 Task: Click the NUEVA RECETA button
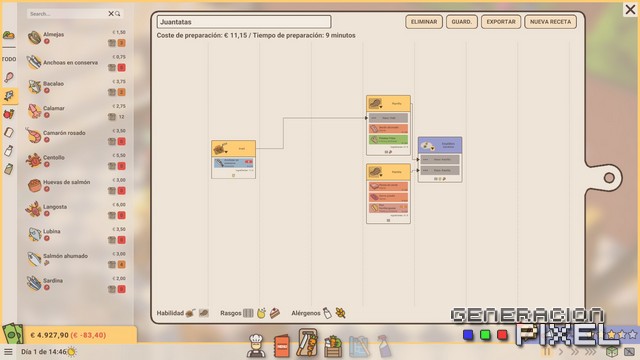tap(550, 22)
